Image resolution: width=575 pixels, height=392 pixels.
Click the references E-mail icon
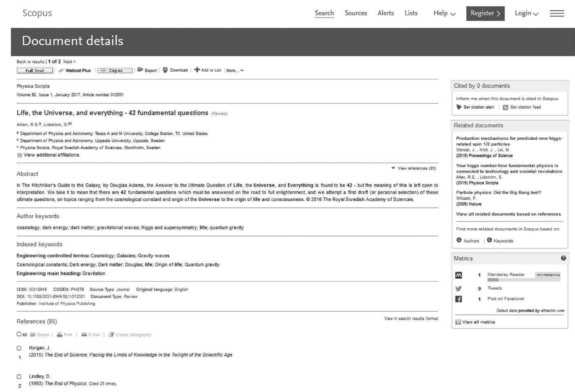(84, 335)
